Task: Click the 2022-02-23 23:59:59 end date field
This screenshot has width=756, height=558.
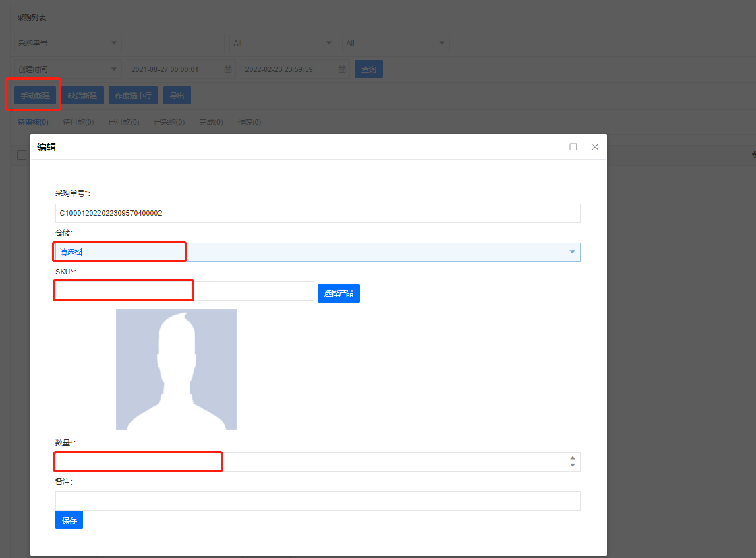Action: [x=295, y=69]
